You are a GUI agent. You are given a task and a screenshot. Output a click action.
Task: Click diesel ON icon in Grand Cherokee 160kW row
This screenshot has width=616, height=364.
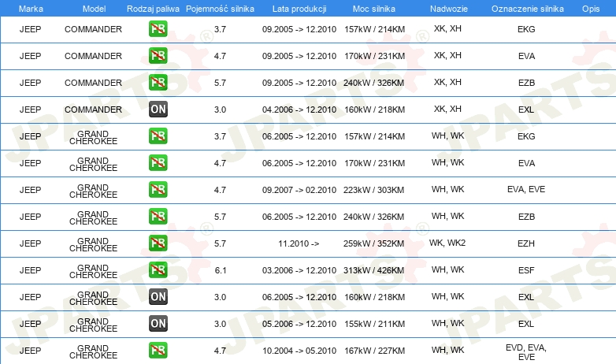click(x=158, y=297)
